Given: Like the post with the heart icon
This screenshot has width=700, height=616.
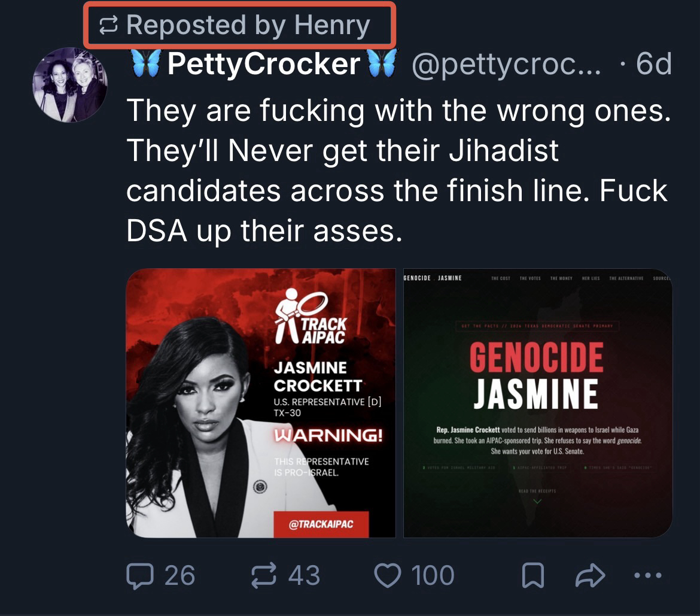Looking at the screenshot, I should 388,576.
